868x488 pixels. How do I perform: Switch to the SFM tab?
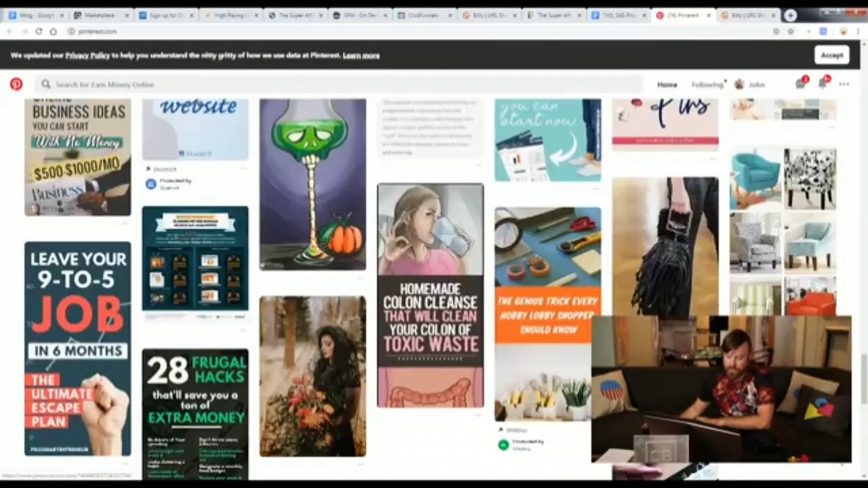[359, 15]
